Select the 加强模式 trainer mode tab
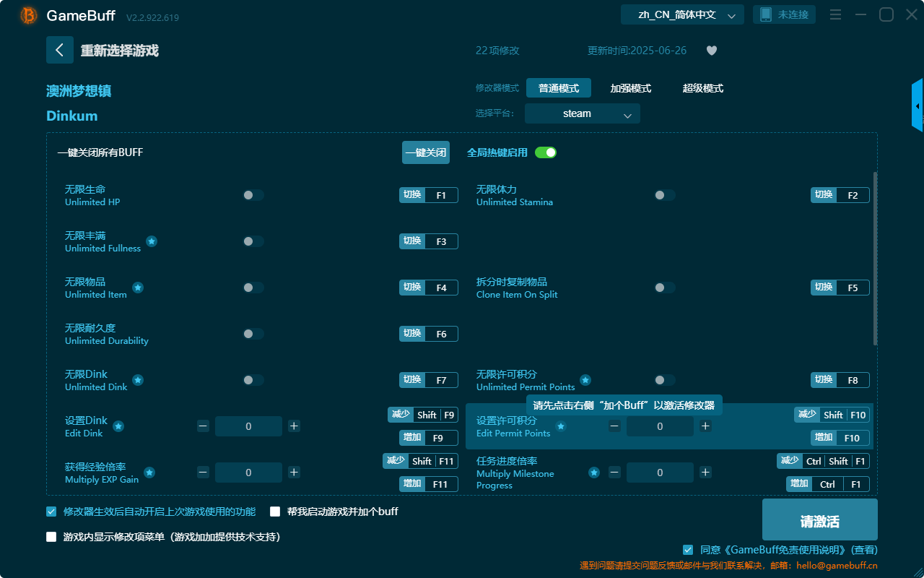Image resolution: width=924 pixels, height=578 pixels. 631,88
